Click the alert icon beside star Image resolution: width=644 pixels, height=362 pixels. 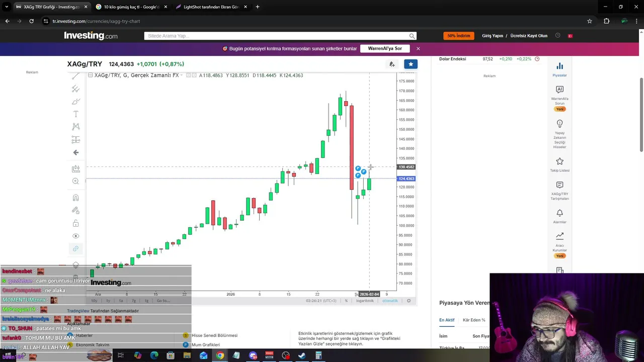pos(392,64)
